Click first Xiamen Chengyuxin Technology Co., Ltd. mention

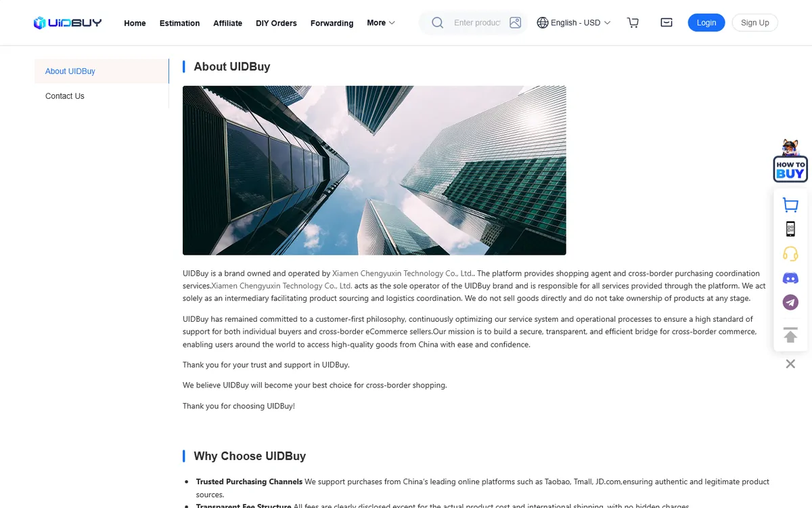coord(403,274)
